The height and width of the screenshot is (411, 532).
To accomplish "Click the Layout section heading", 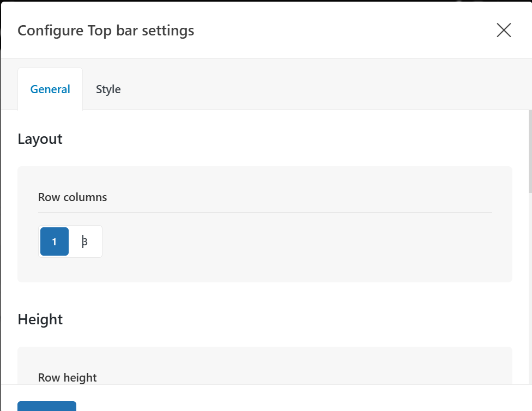I will 40,139.
